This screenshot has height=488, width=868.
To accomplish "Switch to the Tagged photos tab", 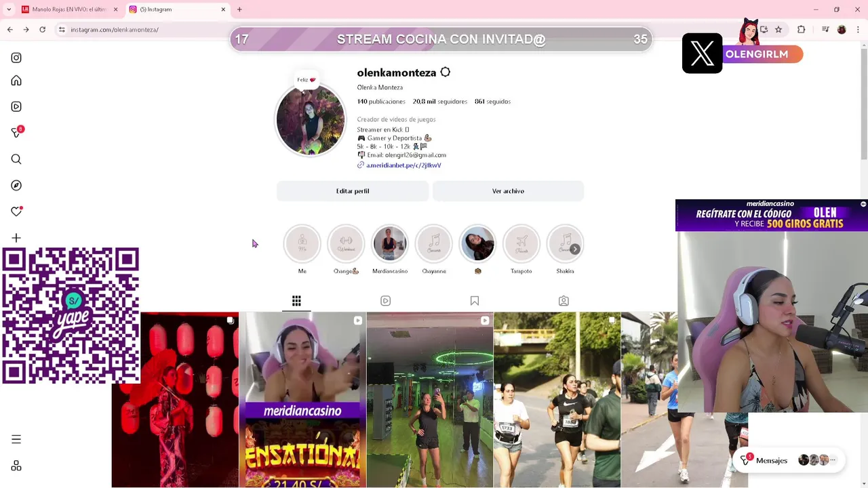I will (564, 301).
